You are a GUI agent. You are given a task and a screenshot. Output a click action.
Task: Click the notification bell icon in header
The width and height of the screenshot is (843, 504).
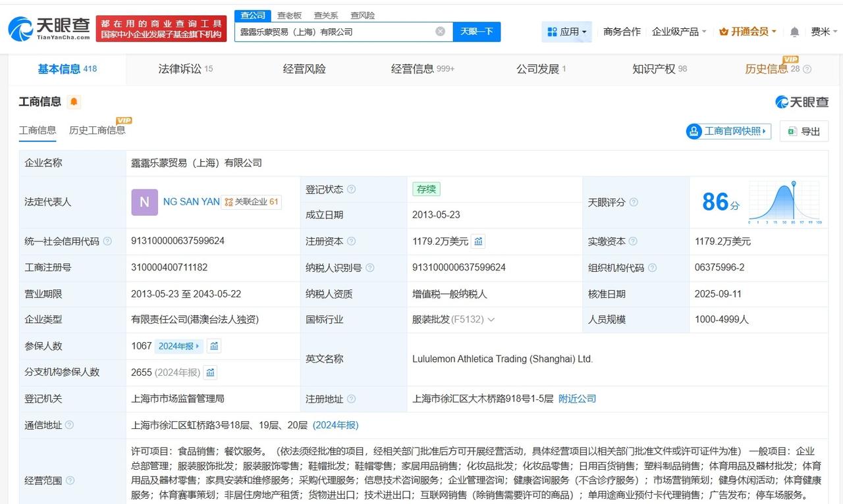click(x=795, y=32)
